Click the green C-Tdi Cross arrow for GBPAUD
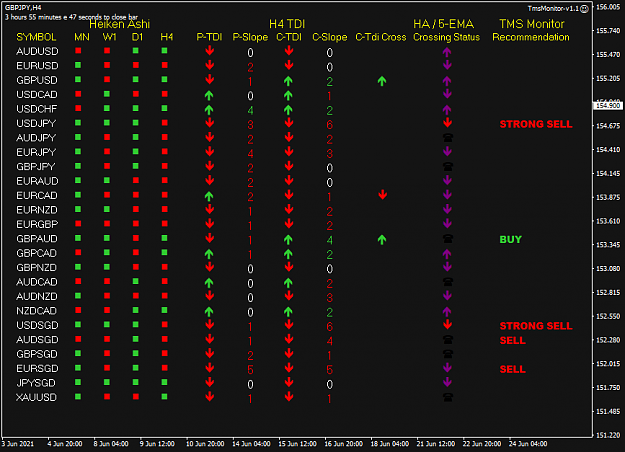625x452 pixels. (x=382, y=240)
